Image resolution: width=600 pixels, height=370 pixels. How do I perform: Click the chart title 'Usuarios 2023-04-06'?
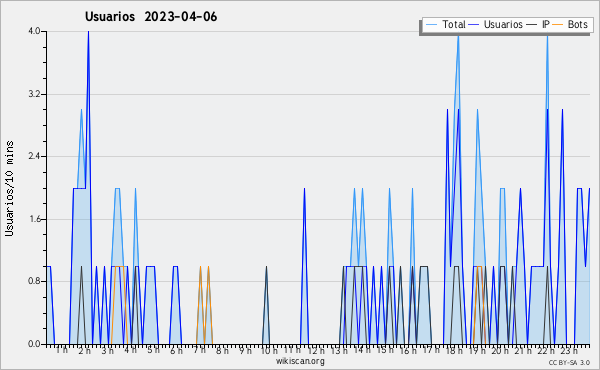(151, 17)
